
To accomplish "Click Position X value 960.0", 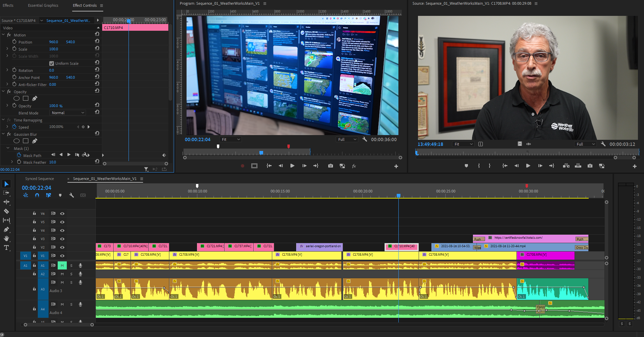I will [54, 42].
